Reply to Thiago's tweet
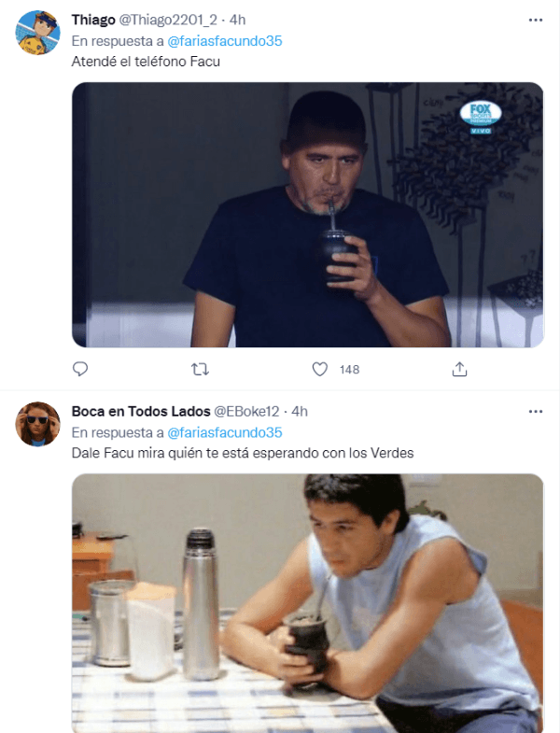The image size is (560, 733). [x=80, y=370]
